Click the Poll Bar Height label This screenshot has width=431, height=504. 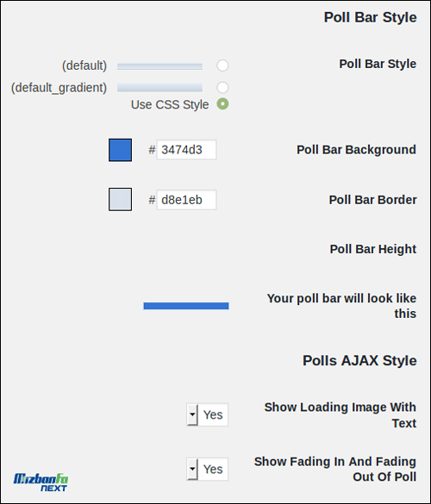[x=373, y=249]
